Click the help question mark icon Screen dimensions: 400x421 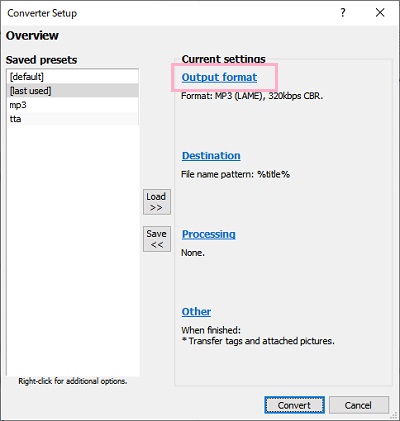pos(343,13)
